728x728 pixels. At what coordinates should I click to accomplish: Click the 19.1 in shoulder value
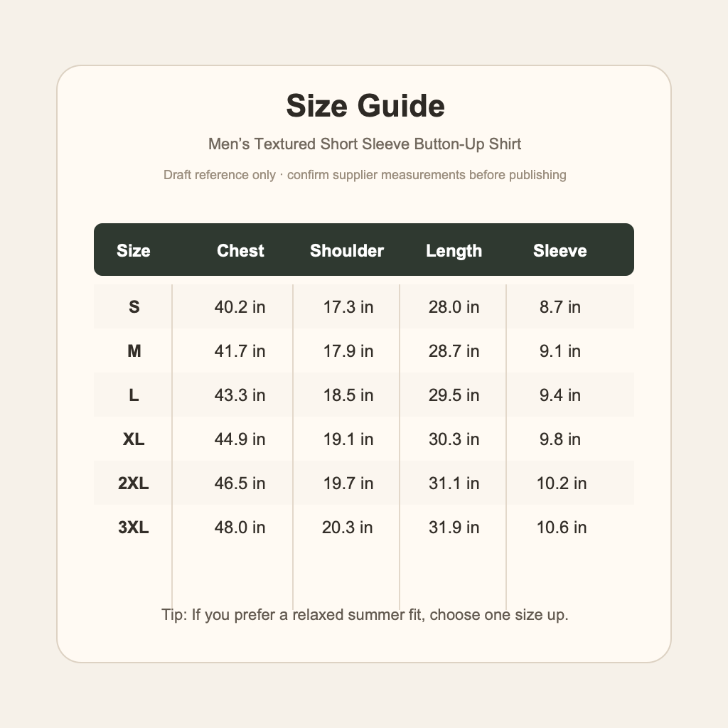(x=348, y=439)
